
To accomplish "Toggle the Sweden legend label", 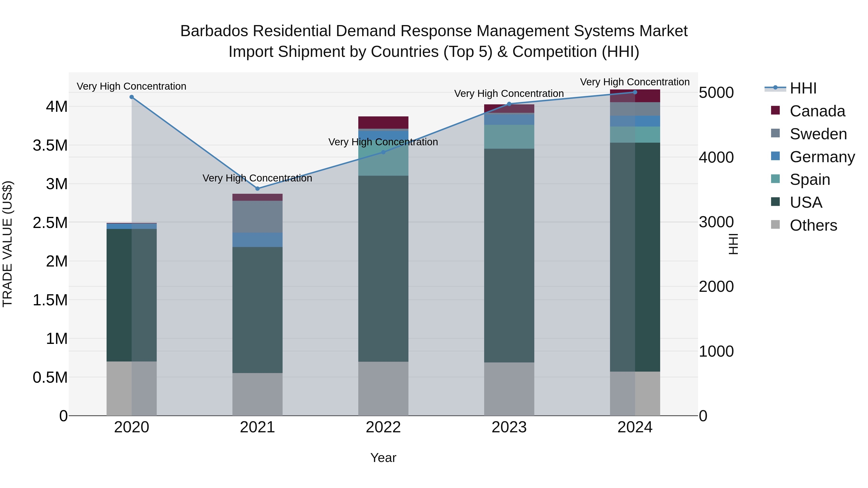I will tap(819, 134).
